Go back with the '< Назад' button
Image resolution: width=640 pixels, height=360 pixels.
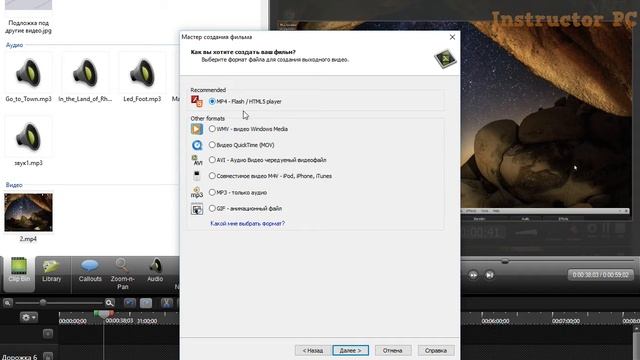point(313,350)
